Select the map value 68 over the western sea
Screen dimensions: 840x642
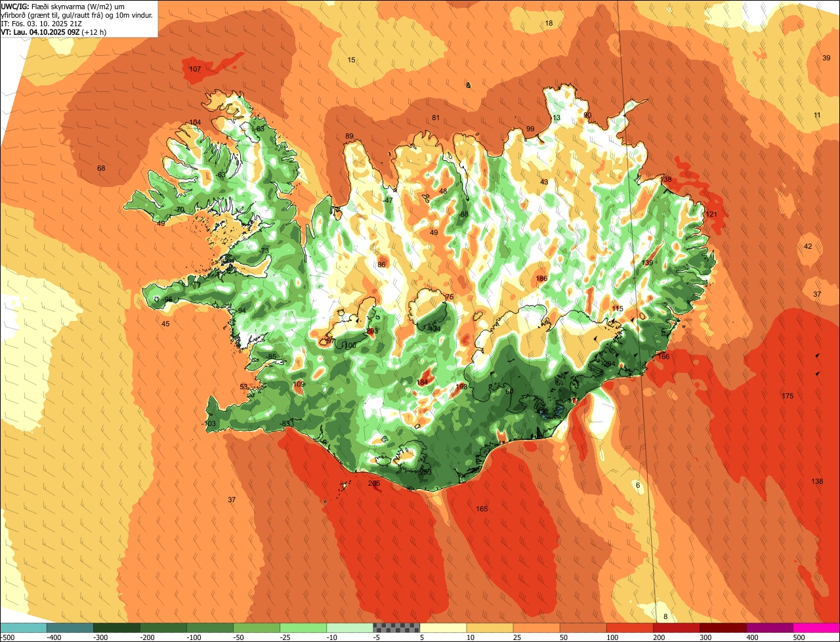point(101,169)
